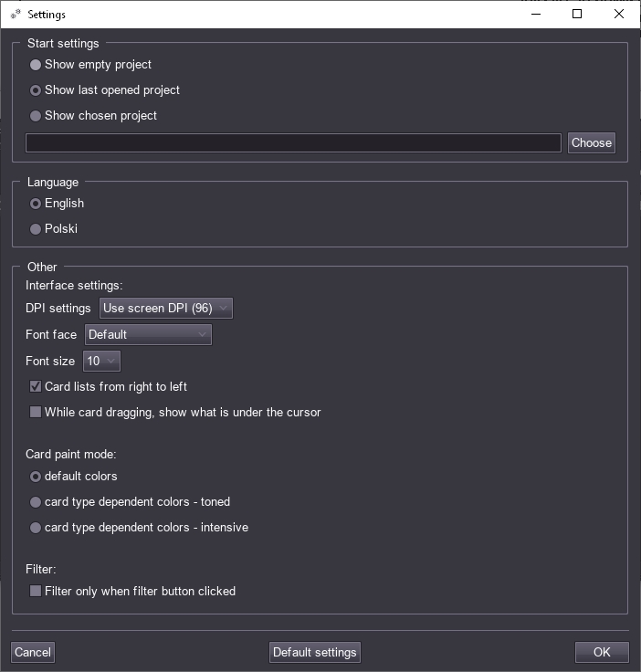The height and width of the screenshot is (672, 641).
Task: Select default colors card paint mode
Action: (x=36, y=477)
